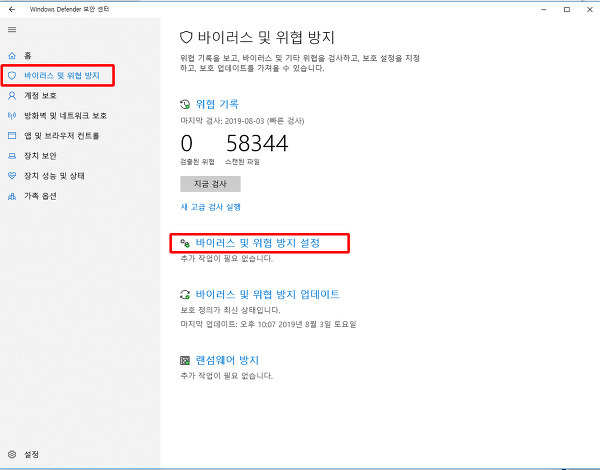Open 설정 at sidebar bottom
This screenshot has height=470, width=600.
[31, 454]
